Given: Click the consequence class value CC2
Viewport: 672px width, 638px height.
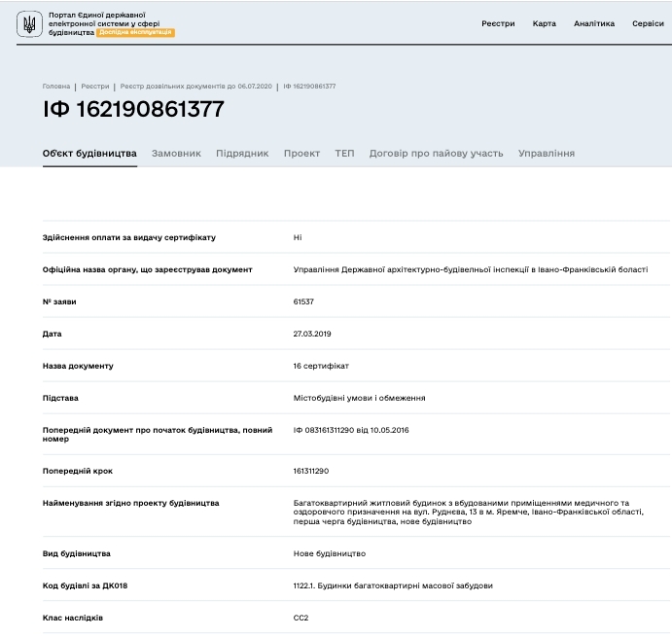Looking at the screenshot, I should 301,618.
